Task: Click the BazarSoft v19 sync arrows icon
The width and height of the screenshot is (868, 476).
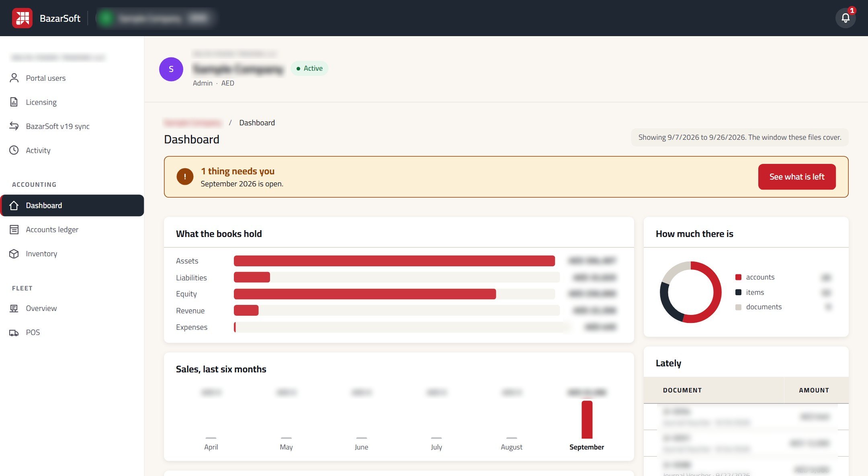Action: tap(14, 126)
